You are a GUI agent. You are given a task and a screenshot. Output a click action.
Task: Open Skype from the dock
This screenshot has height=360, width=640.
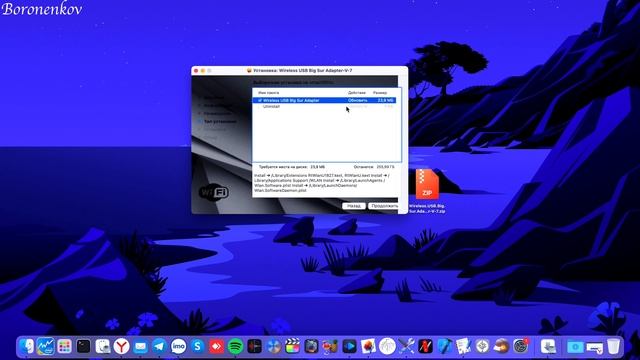(x=198, y=346)
